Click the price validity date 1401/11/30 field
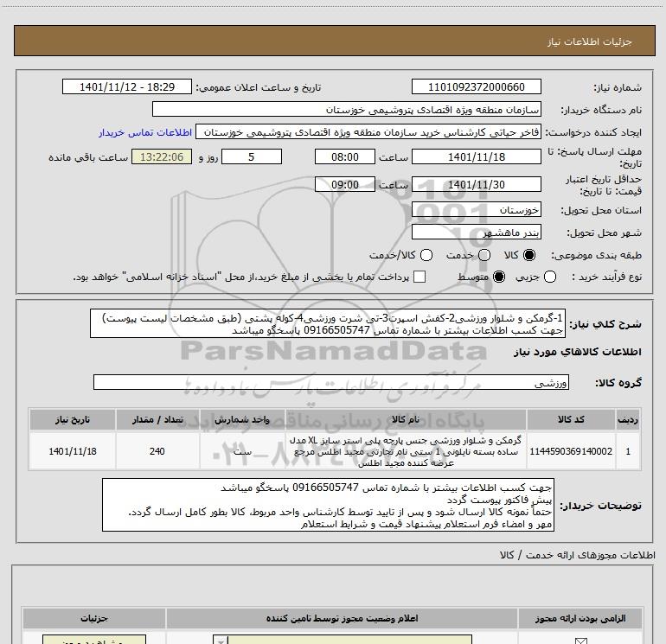This screenshot has width=666, height=644. pyautogui.click(x=476, y=184)
